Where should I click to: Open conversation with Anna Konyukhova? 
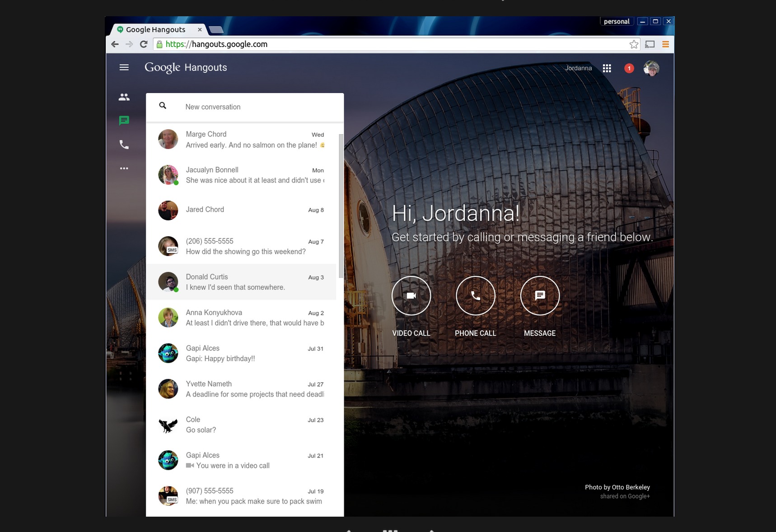point(241,317)
